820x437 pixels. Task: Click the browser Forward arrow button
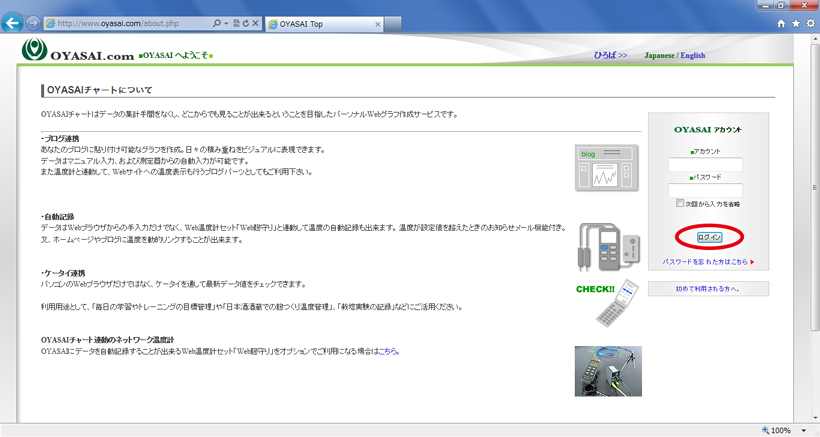[32, 23]
